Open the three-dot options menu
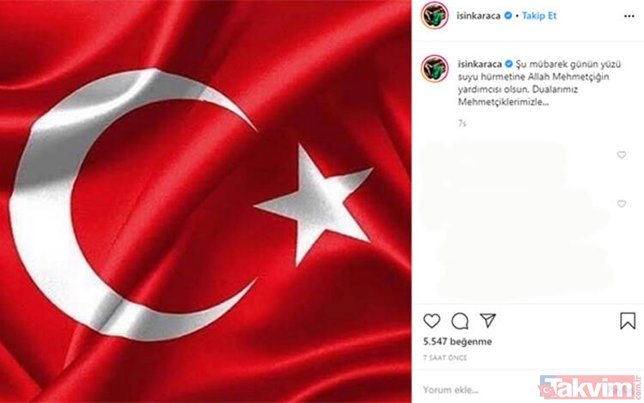This screenshot has height=403, width=644. (x=629, y=16)
